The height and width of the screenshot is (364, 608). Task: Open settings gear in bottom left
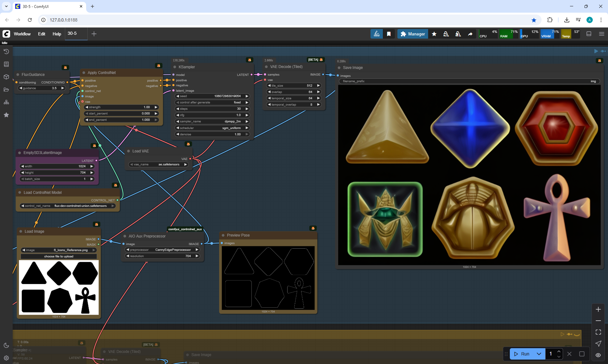point(6,358)
